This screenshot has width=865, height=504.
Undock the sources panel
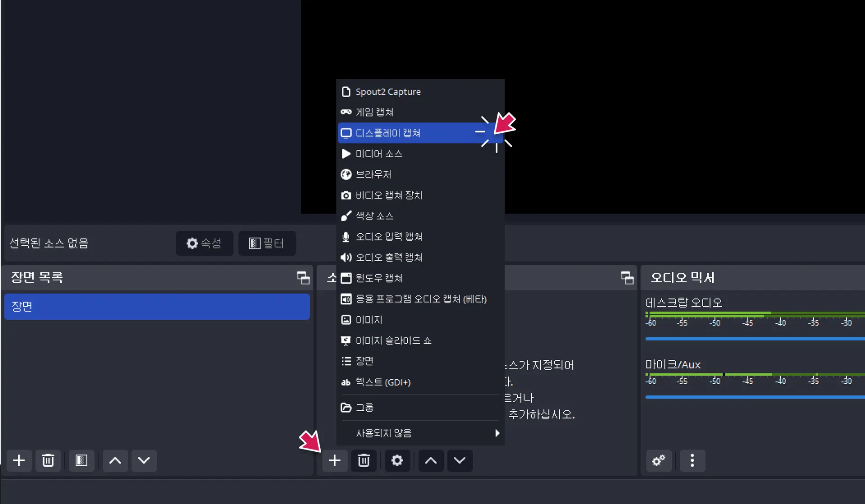click(627, 277)
